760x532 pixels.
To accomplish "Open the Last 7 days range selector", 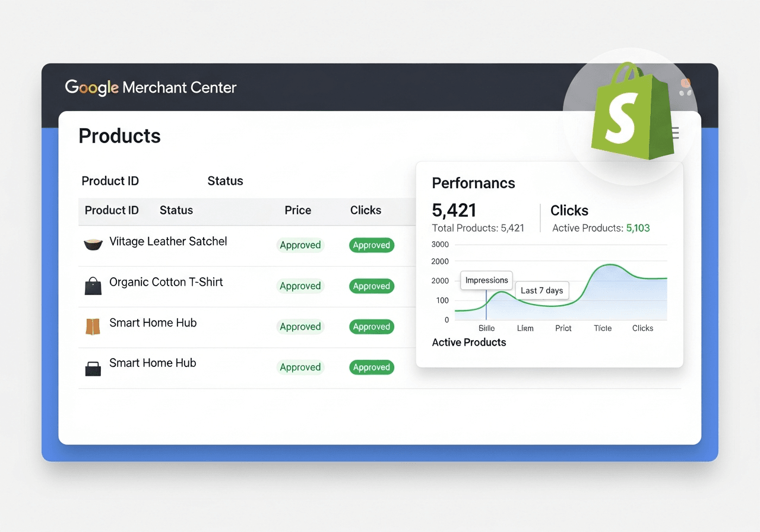I will click(x=541, y=290).
